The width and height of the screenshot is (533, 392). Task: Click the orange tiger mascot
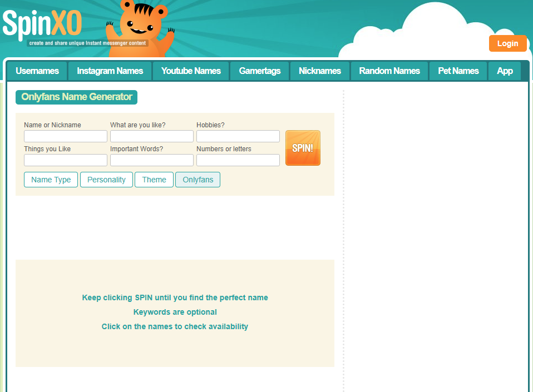(140, 28)
